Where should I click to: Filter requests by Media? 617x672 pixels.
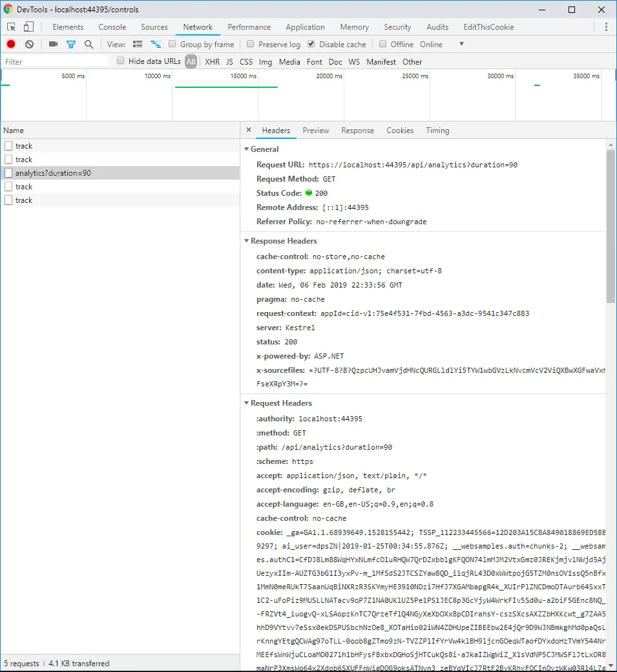tap(289, 62)
